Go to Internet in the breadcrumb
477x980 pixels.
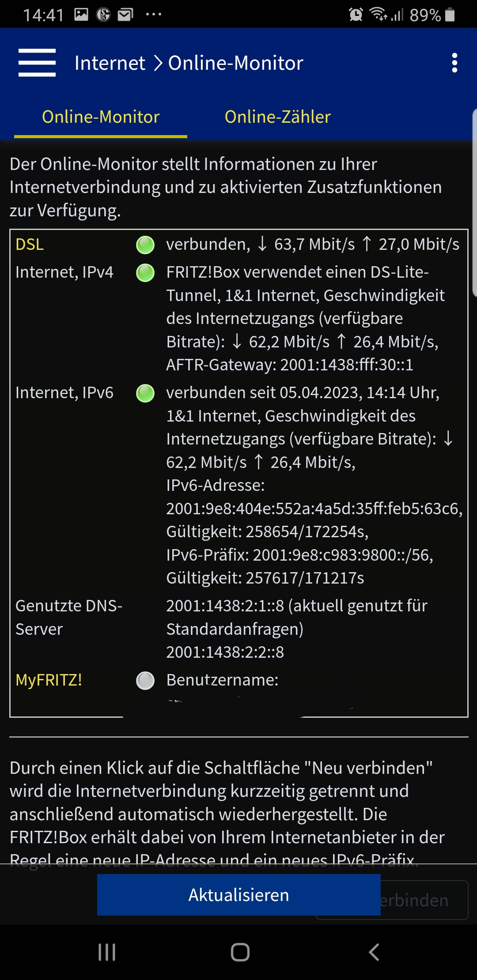110,63
